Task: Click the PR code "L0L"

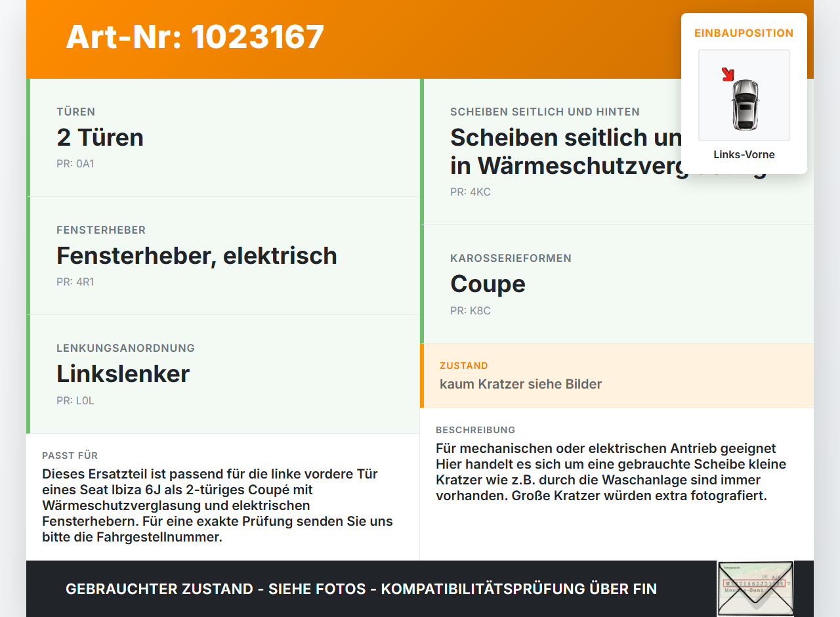Action: 75,400
